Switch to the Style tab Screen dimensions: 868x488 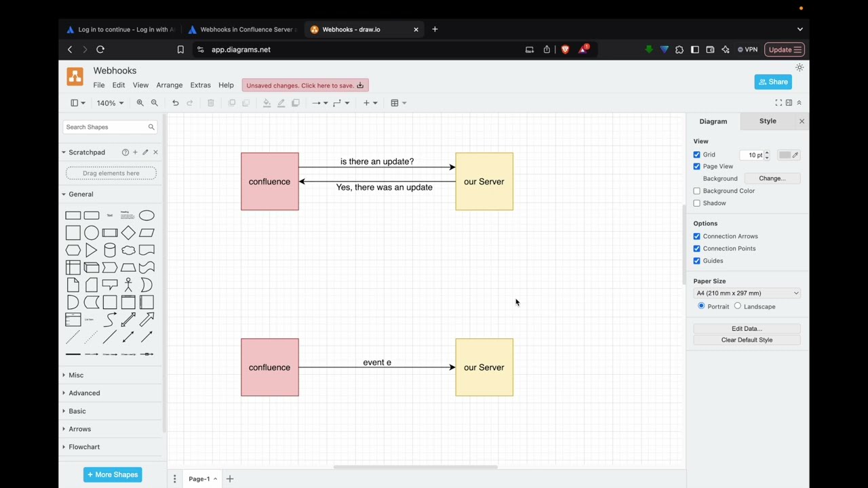(768, 121)
